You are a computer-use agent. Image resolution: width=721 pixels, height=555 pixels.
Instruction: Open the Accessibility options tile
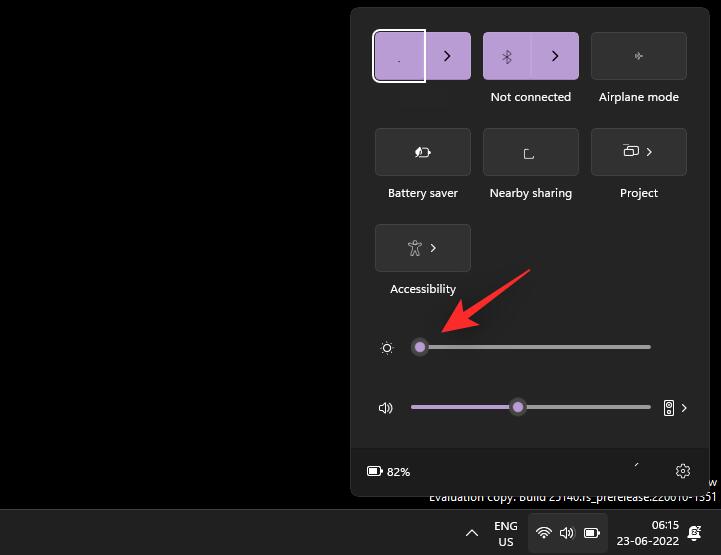click(422, 248)
